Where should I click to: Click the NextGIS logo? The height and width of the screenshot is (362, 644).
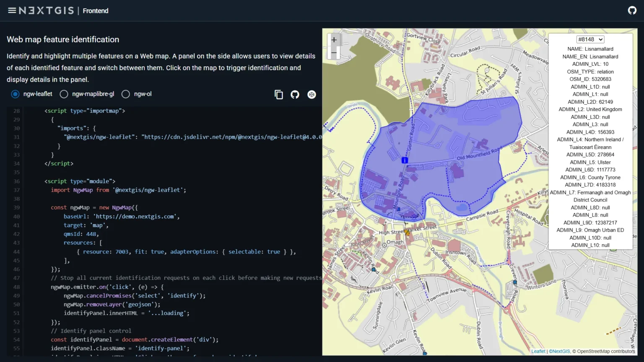(x=46, y=10)
